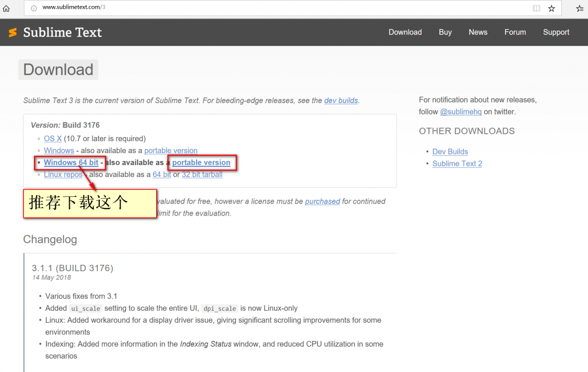
Task: Open @sublimehq twitter link
Action: (x=461, y=112)
